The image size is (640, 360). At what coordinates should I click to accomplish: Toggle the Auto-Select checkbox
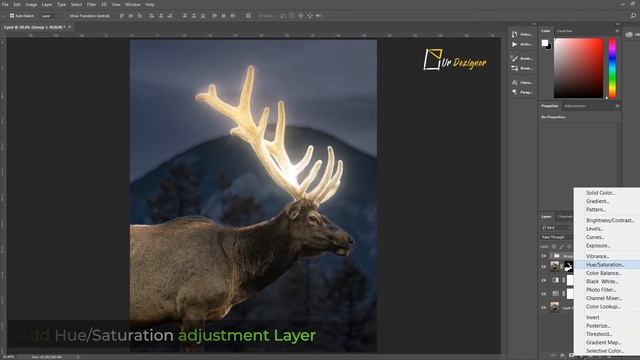coord(12,16)
